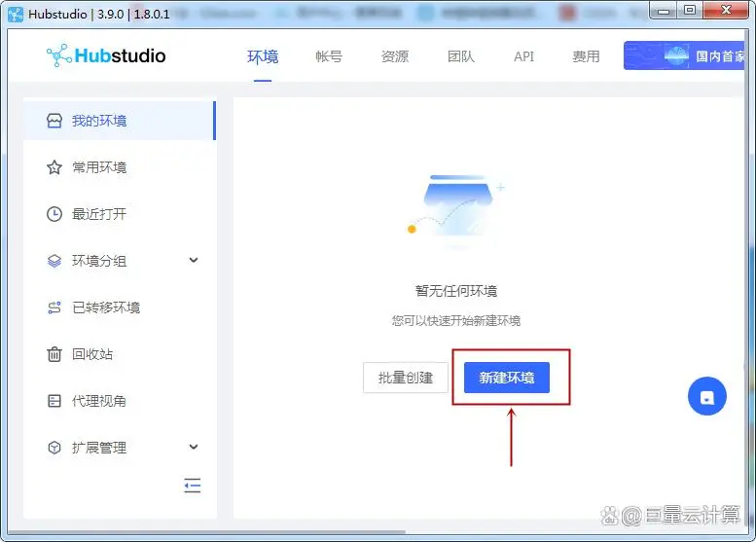Click the star icon beside 常用环境
Viewport: 756px width, 542px height.
[x=54, y=167]
